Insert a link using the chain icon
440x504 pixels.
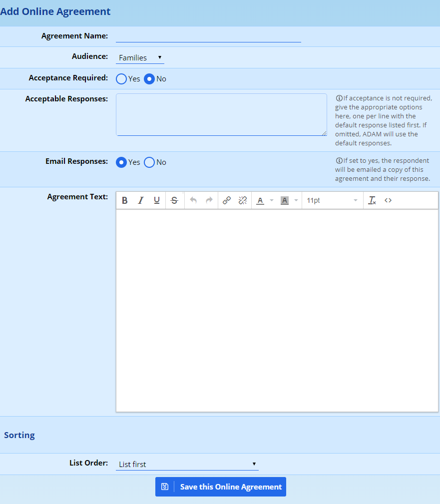227,200
